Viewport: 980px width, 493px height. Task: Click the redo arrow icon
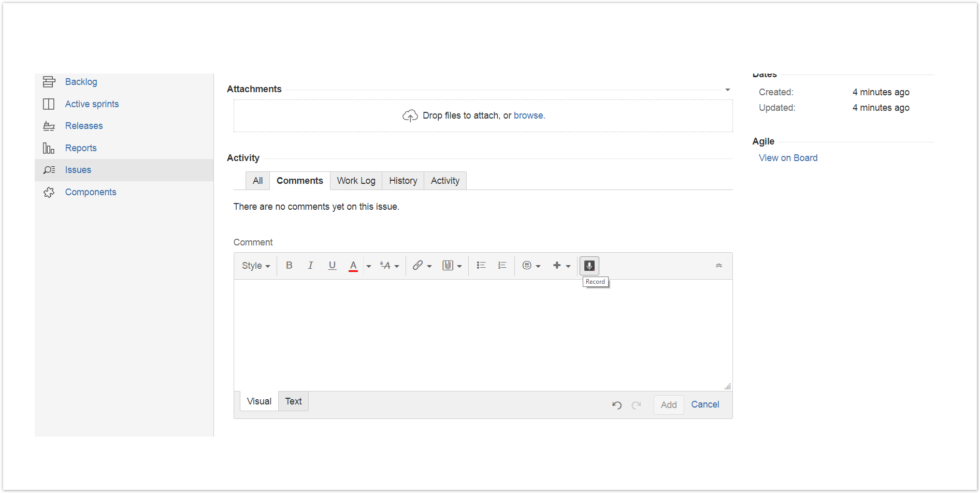(x=636, y=405)
